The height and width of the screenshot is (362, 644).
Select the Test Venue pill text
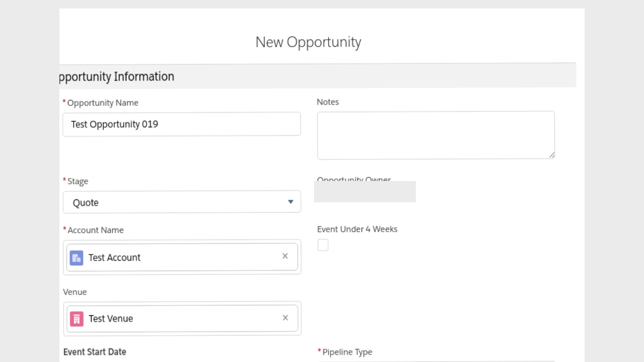click(111, 319)
